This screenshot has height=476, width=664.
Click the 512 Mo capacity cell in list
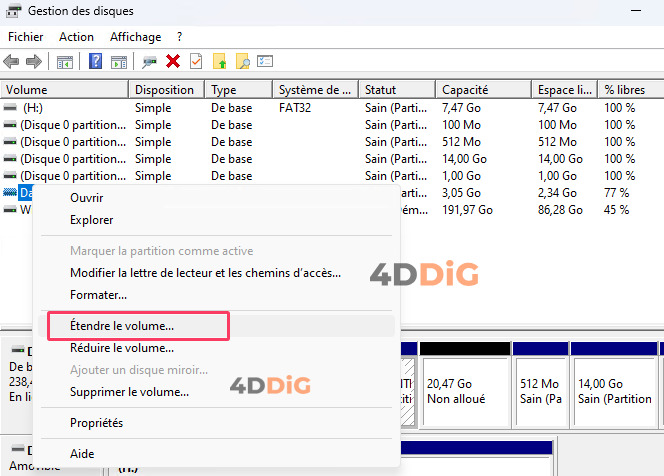[461, 142]
